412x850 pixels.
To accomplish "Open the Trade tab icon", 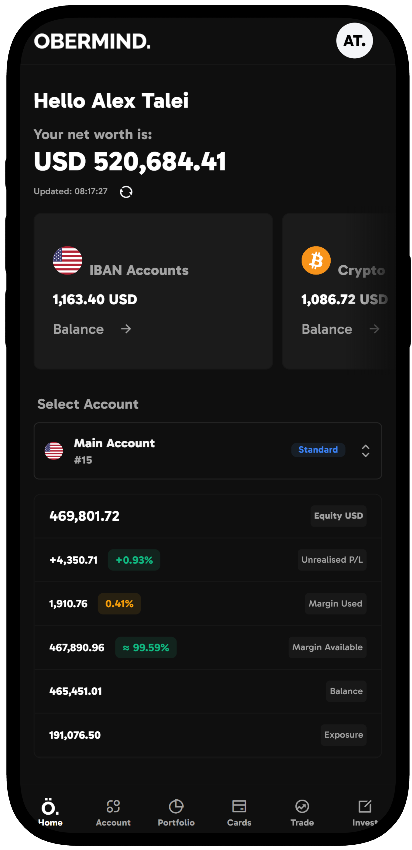I will pos(302,806).
